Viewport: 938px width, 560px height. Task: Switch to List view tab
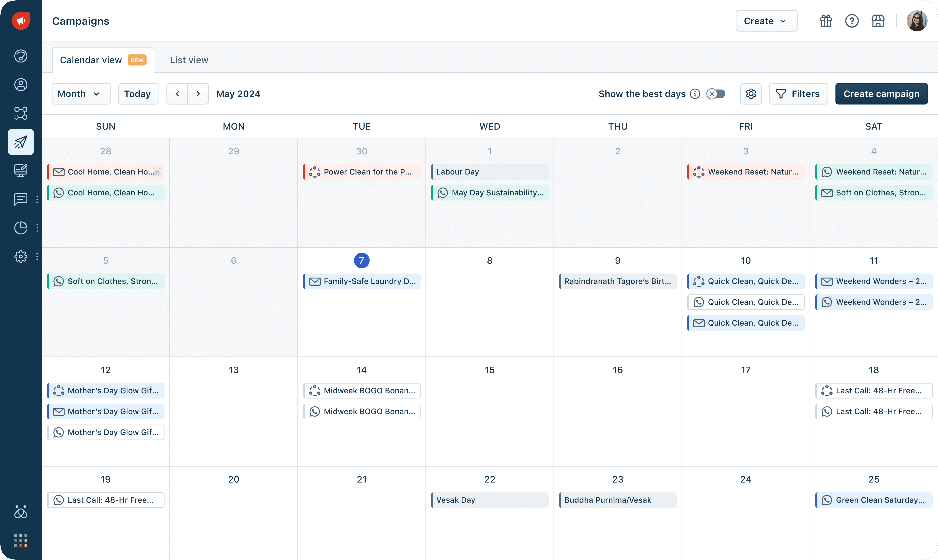189,60
